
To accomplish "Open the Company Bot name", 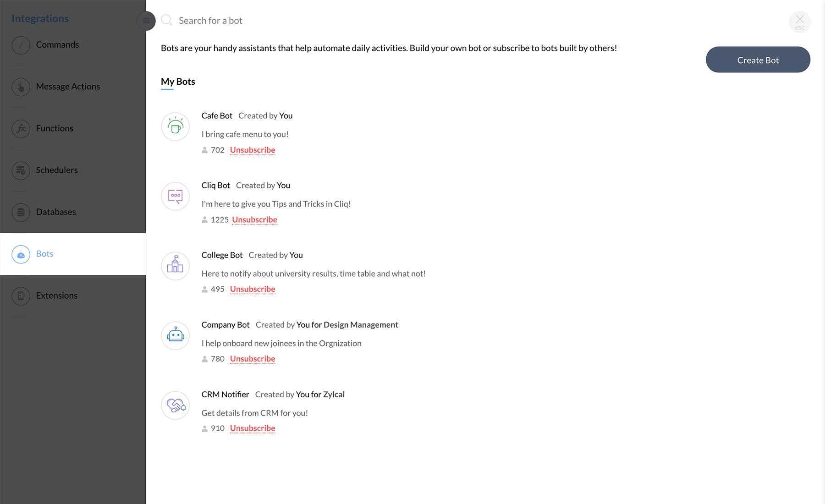I will 225,325.
